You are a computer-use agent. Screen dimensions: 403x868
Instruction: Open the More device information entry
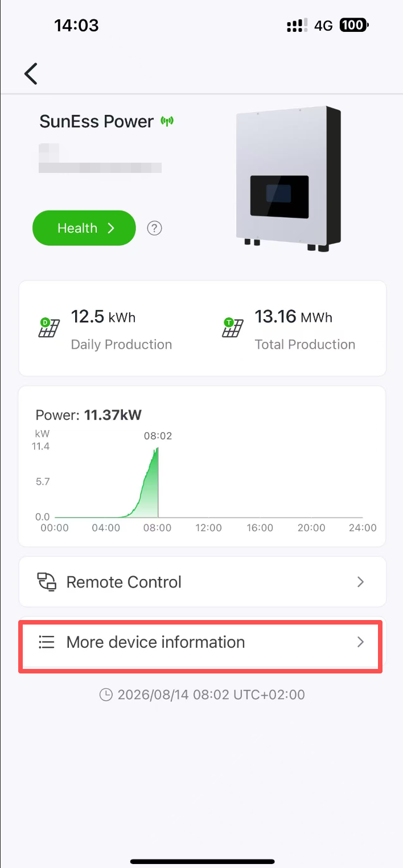pyautogui.click(x=200, y=642)
